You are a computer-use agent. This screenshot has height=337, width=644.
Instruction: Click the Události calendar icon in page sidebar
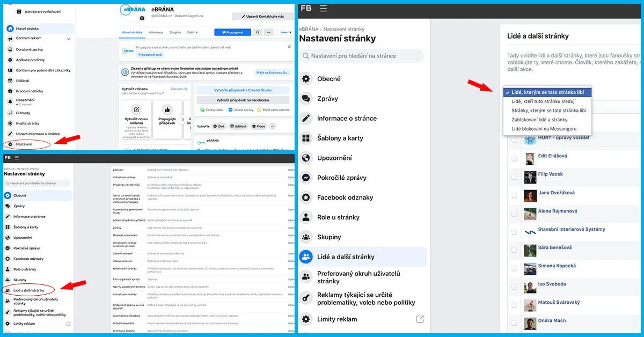10,80
